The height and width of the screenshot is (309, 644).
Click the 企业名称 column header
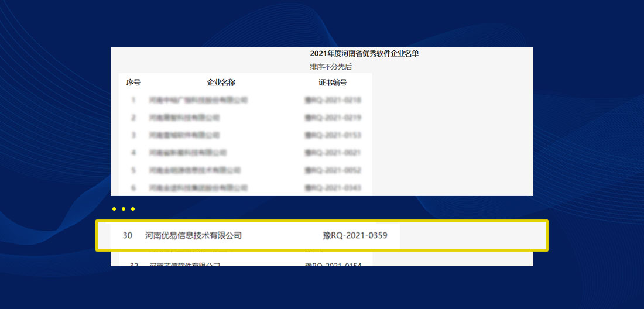click(x=221, y=83)
